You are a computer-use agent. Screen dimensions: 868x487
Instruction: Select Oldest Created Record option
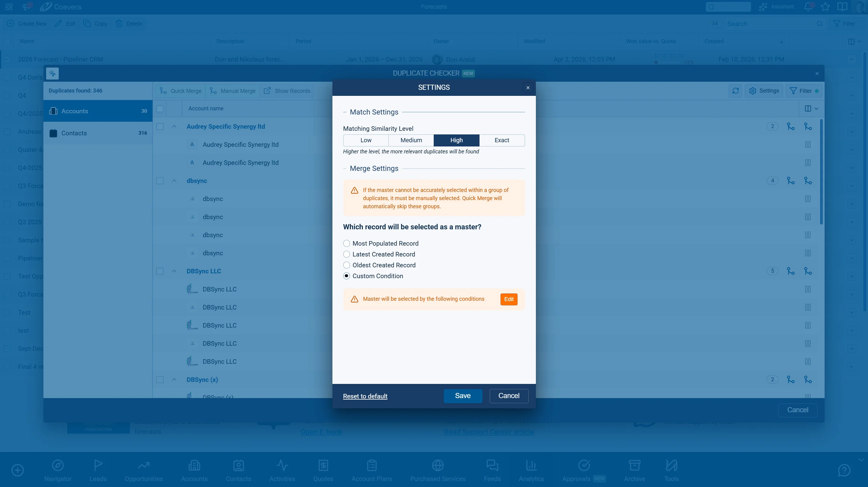click(346, 265)
